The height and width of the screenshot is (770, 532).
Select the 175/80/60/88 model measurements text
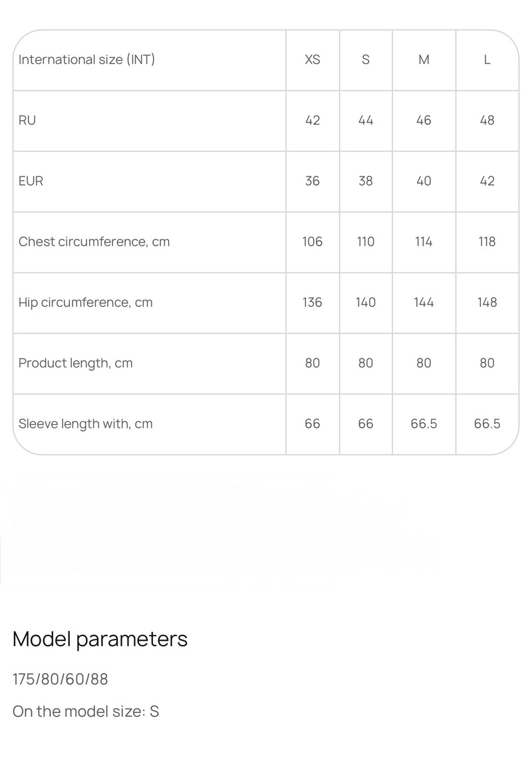(60, 679)
